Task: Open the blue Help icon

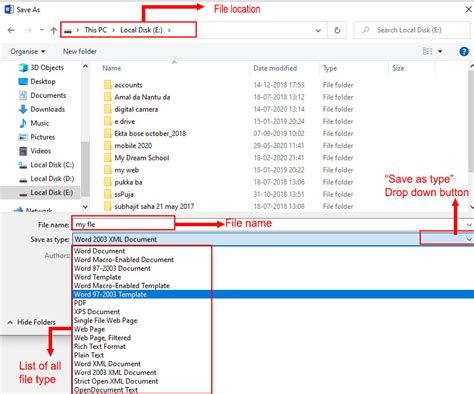Action: [464, 51]
